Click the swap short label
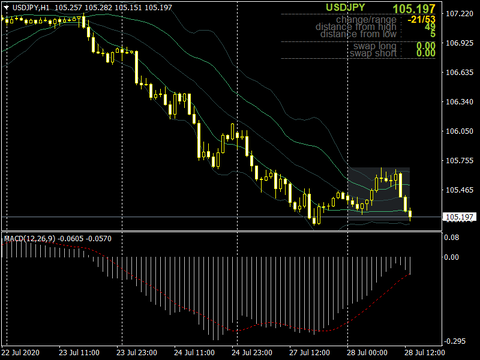Image resolution: width=480 pixels, height=360 pixels. coord(373,53)
